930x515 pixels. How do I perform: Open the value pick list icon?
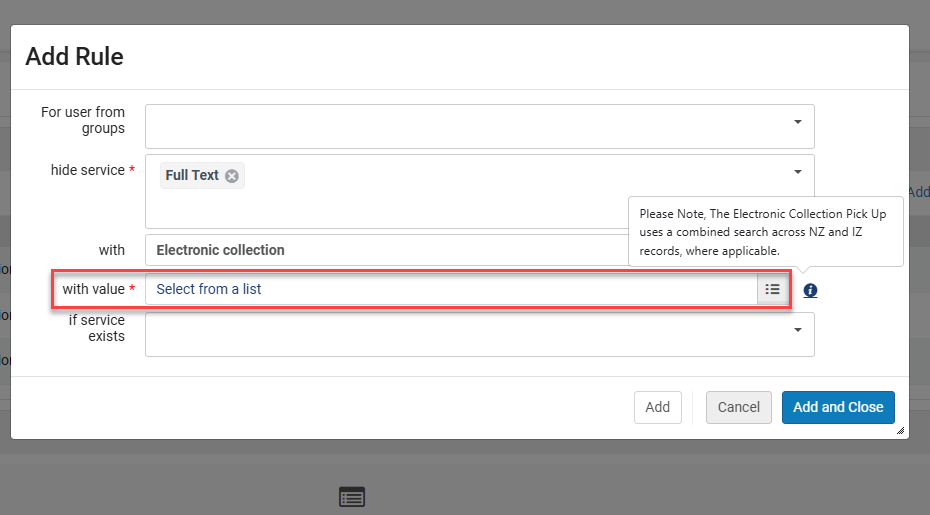click(x=772, y=289)
